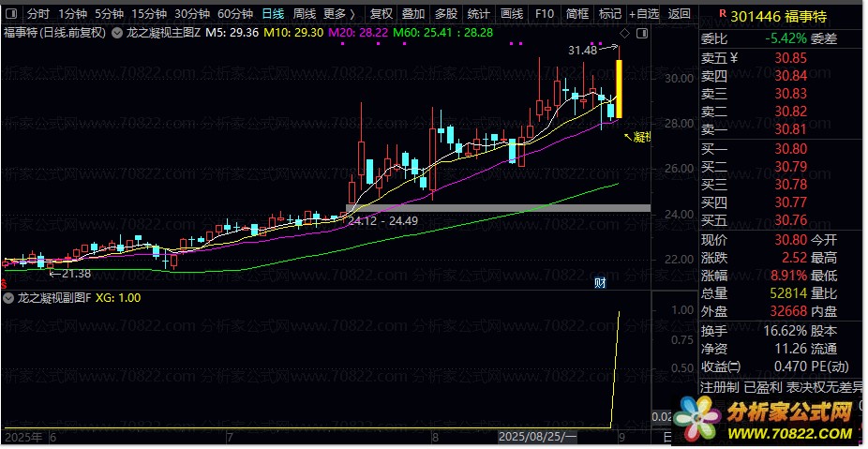This screenshot has width=868, height=449.
Task: Toggle the 简框 simple frame mode
Action: pos(576,14)
